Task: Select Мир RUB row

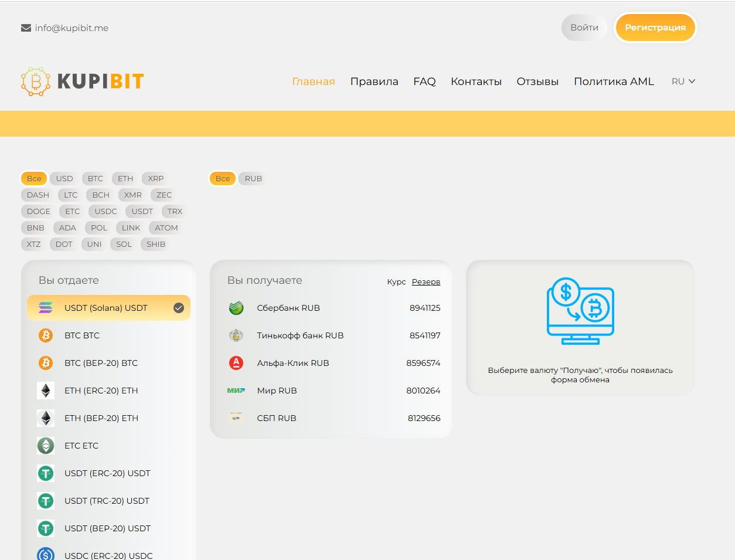Action: click(x=331, y=391)
